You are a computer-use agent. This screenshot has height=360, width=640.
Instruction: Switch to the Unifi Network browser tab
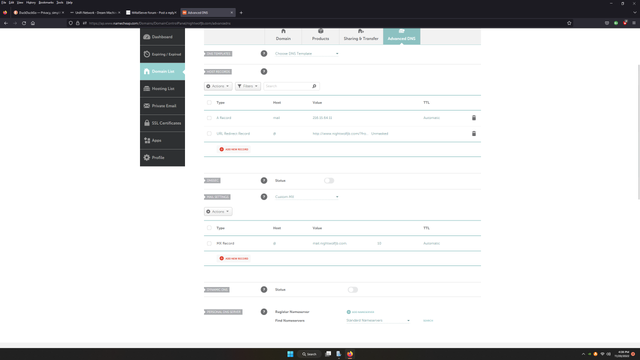point(94,13)
